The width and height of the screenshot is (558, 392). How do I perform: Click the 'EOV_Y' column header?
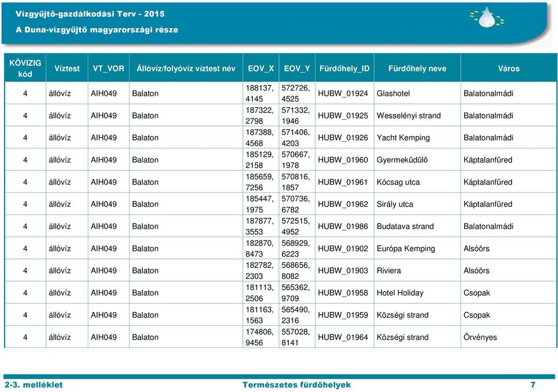click(297, 69)
